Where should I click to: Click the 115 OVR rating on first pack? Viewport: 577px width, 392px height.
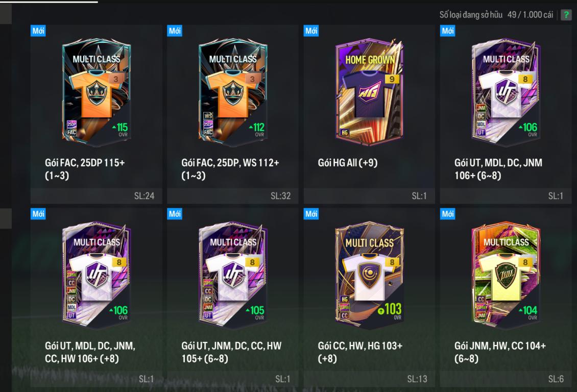click(120, 129)
